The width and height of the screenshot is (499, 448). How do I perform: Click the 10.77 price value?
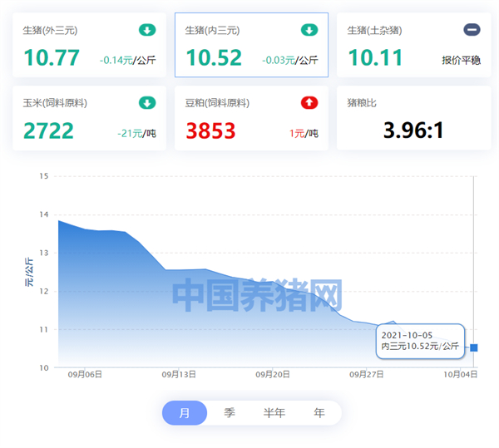(x=52, y=58)
